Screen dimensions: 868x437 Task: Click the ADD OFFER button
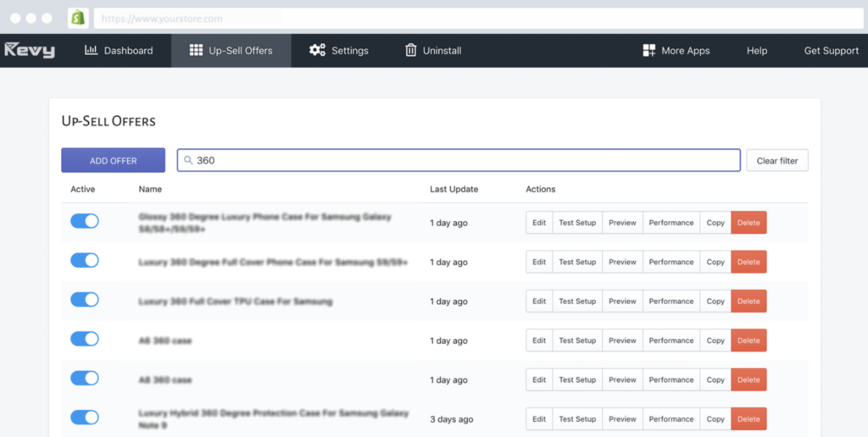113,160
